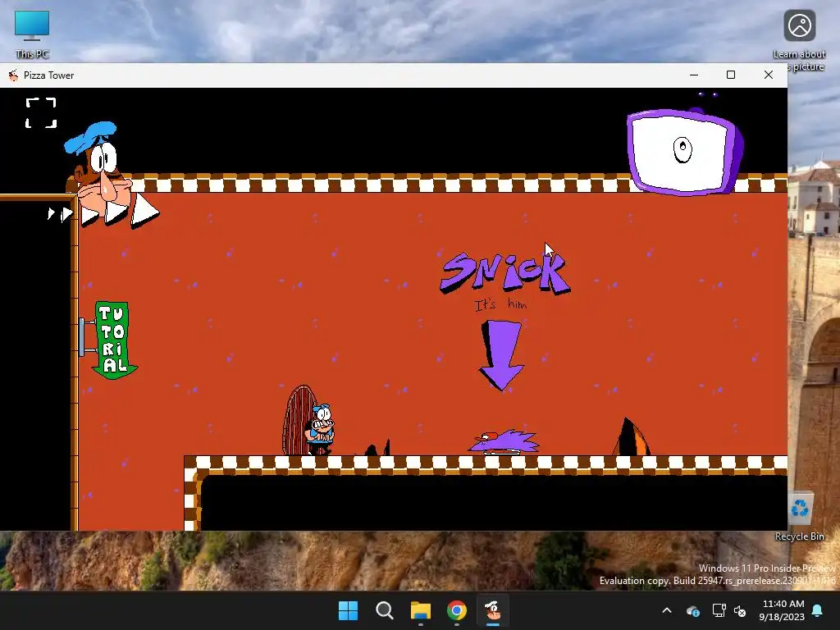Screen dimensions: 840x630
Task: Click the Peppino chef character sprite
Action: pyautogui.click(x=320, y=430)
